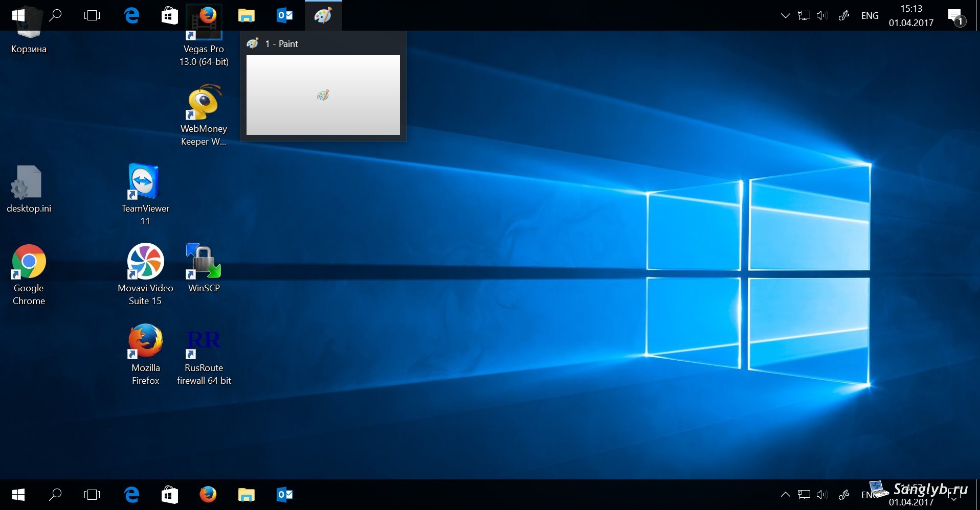Launch Outlook from the top taskbar
The height and width of the screenshot is (510, 980).
tap(285, 15)
